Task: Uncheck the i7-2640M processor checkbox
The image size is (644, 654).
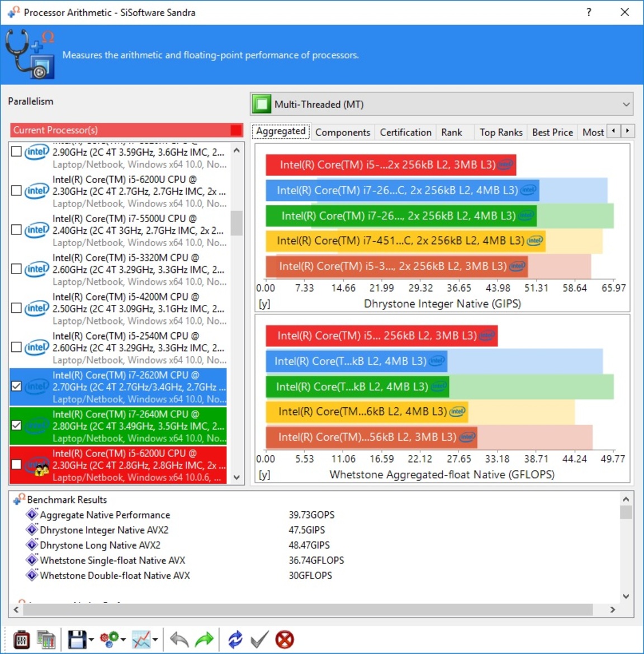Action: pos(16,425)
